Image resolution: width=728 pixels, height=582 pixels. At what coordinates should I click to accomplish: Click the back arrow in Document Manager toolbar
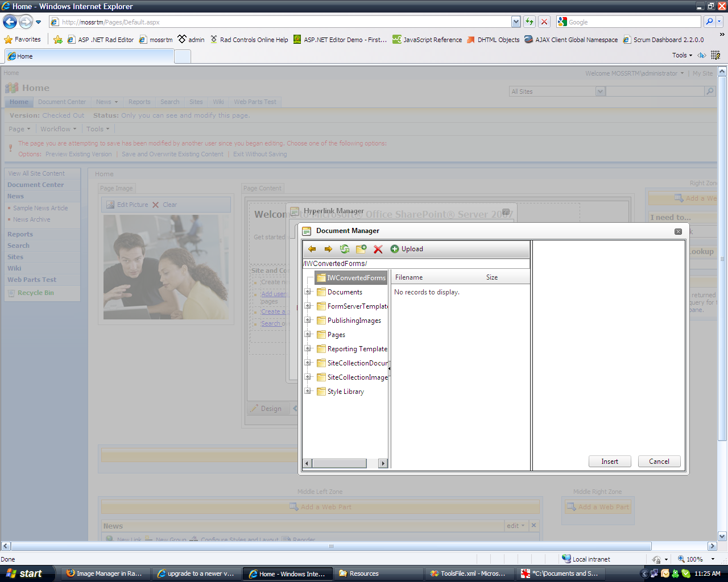[x=312, y=249]
